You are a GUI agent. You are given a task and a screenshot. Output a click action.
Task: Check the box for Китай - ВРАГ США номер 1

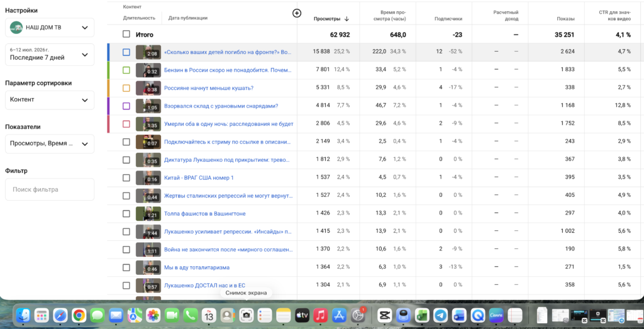coord(126,177)
